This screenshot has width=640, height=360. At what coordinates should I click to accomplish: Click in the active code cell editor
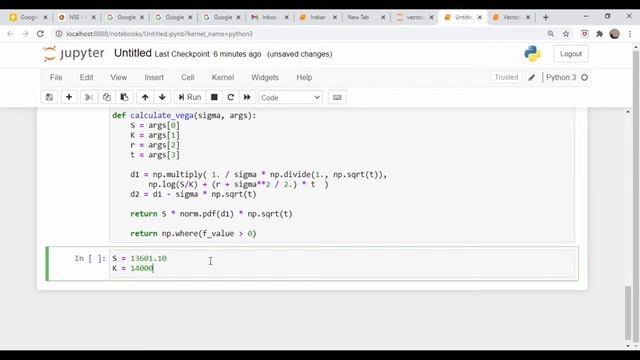[x=342, y=263]
